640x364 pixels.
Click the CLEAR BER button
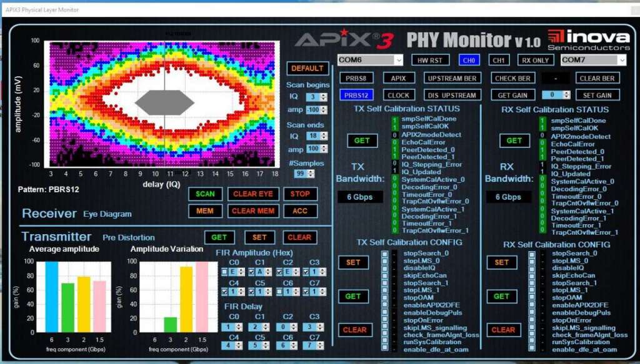pyautogui.click(x=597, y=78)
